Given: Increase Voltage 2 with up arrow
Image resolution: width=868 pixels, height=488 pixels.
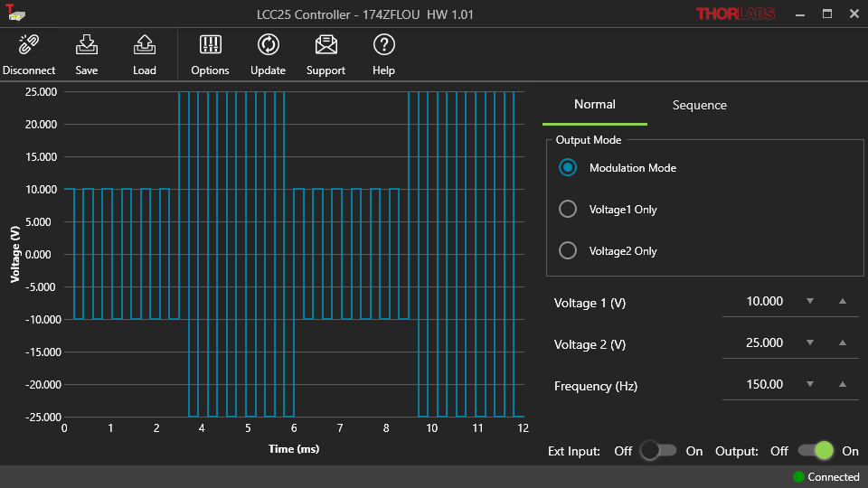Looking at the screenshot, I should [x=843, y=343].
